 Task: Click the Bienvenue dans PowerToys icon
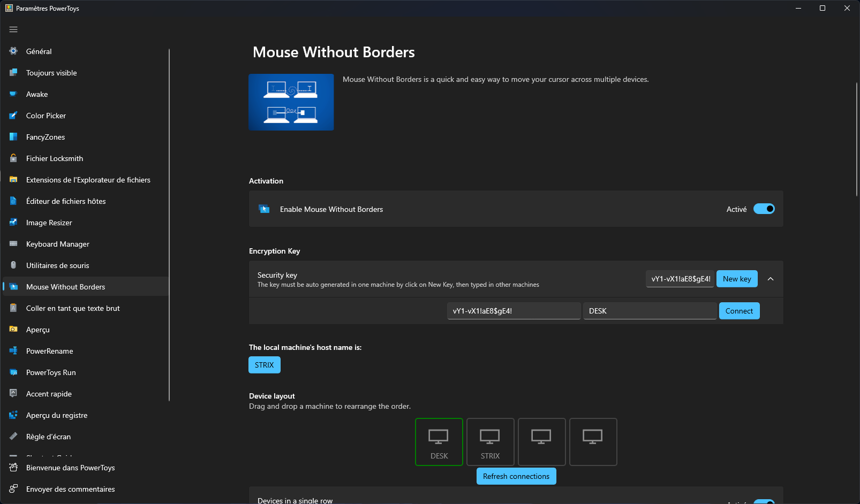13,467
